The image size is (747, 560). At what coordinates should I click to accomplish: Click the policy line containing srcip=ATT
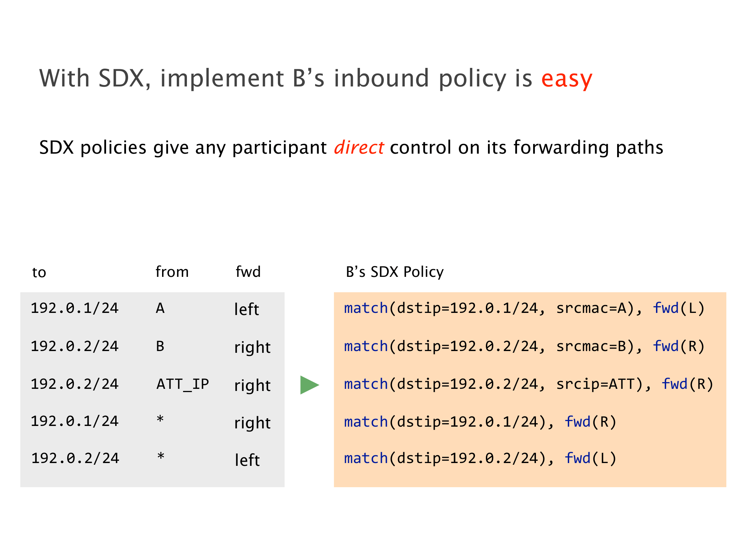[x=528, y=384]
